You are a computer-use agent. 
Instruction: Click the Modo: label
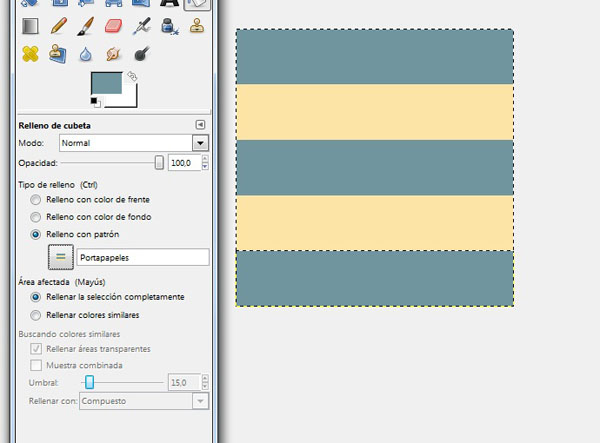click(x=31, y=143)
